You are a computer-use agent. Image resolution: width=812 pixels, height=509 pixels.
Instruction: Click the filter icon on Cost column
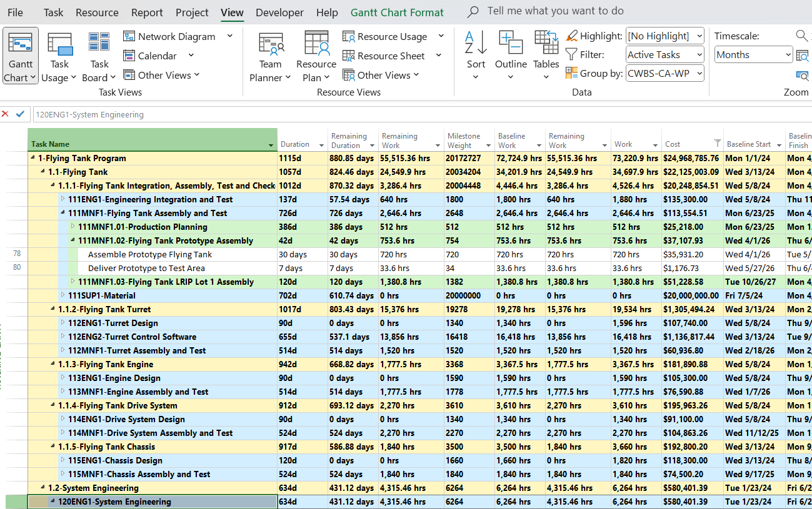coord(717,143)
